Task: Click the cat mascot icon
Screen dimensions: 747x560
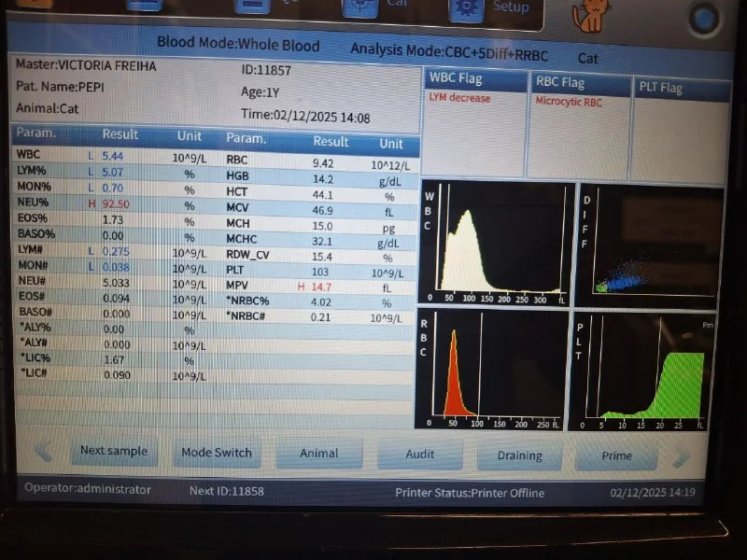Action: (x=590, y=13)
